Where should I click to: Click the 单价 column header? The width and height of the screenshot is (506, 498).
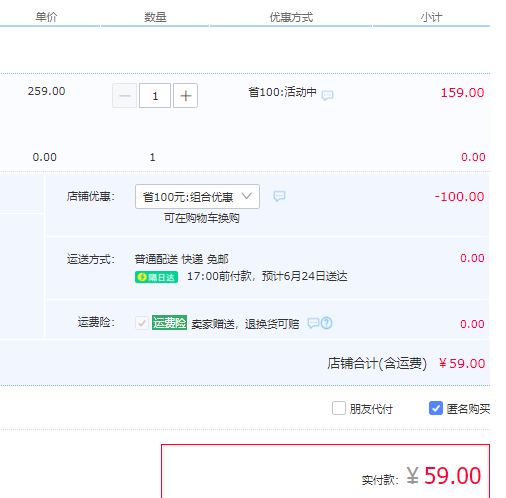[x=46, y=17]
